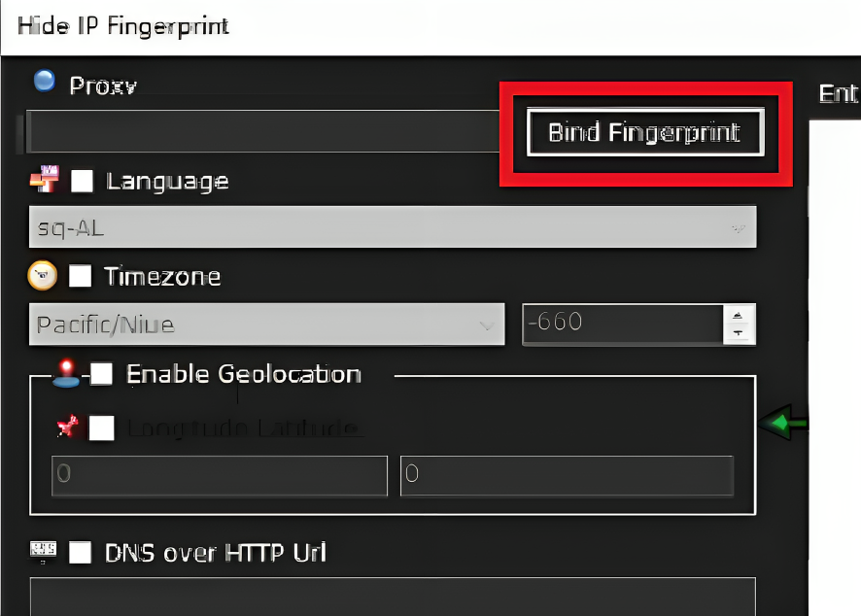Click the red Longitude Latitude marker icon
This screenshot has height=616, width=861.
(x=68, y=426)
